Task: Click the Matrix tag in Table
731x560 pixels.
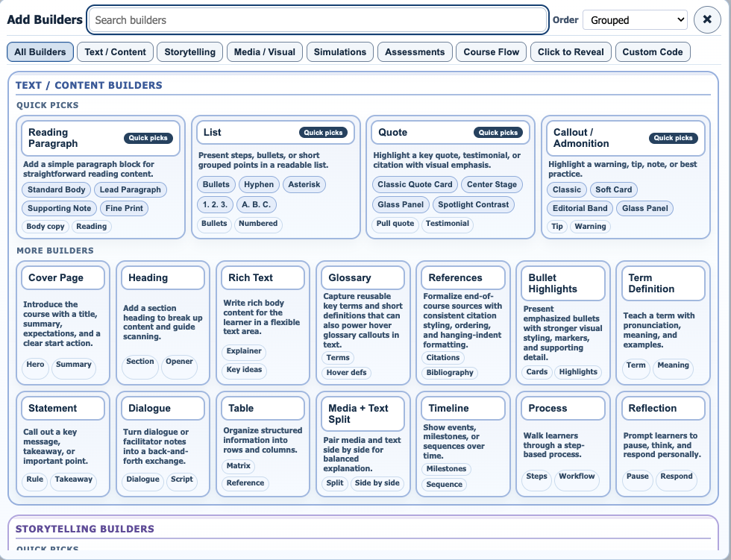Action: pyautogui.click(x=239, y=466)
